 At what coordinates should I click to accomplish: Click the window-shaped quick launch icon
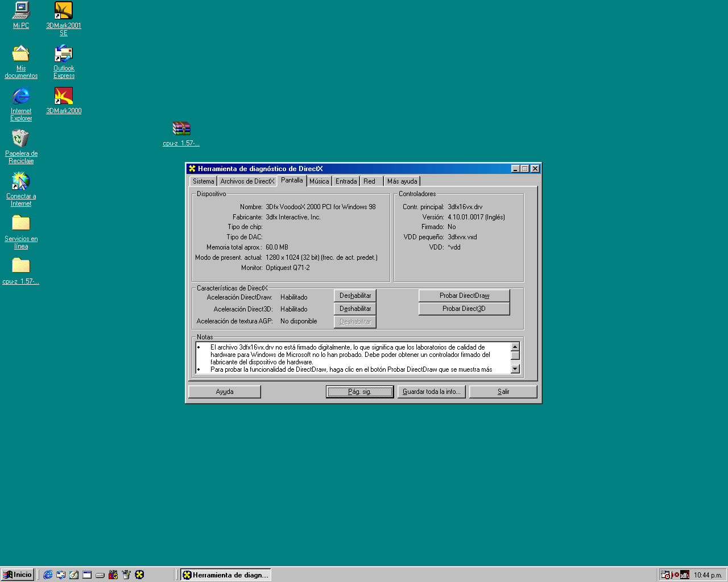[x=87, y=575]
